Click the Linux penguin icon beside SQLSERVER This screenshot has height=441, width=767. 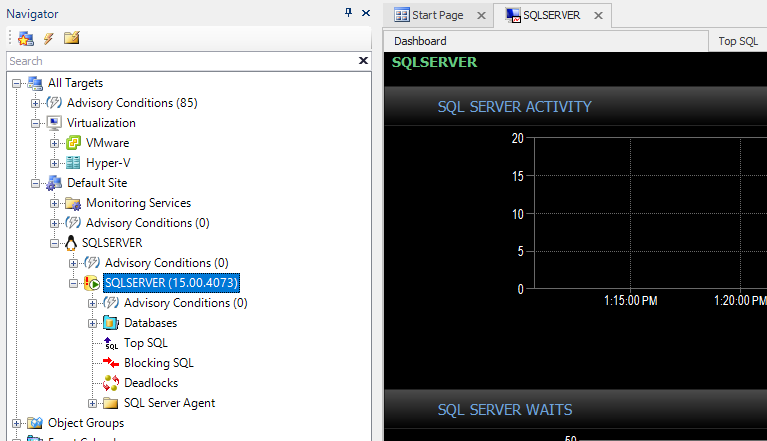71,243
